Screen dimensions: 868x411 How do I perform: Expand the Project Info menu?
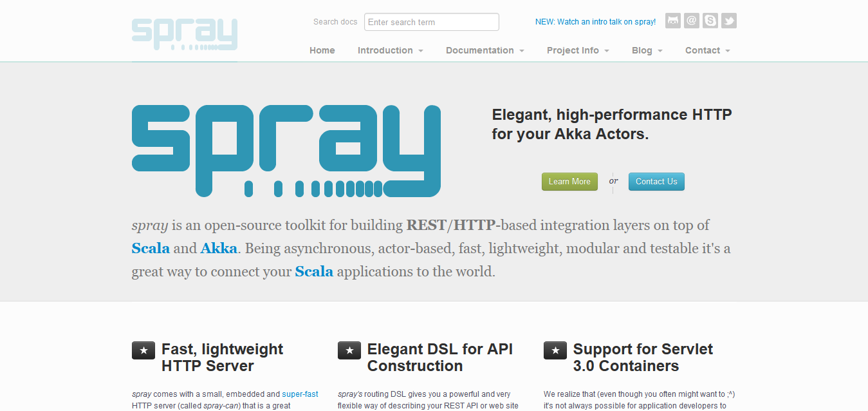(578, 50)
